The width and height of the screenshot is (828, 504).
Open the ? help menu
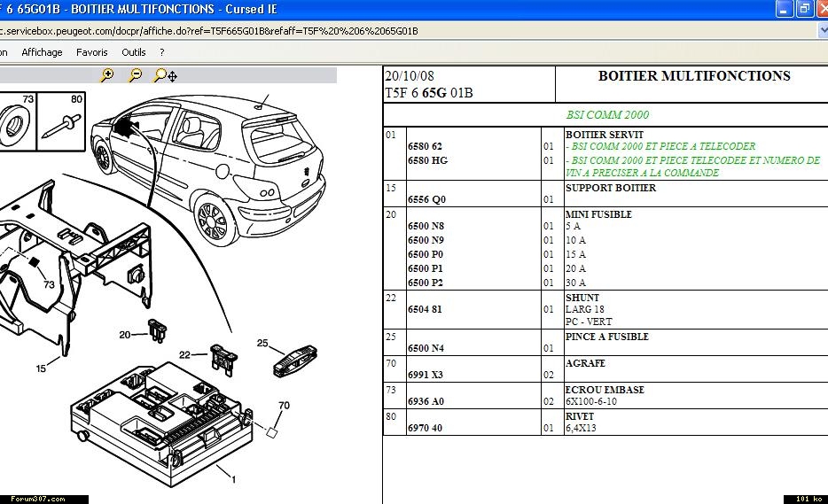click(x=162, y=52)
